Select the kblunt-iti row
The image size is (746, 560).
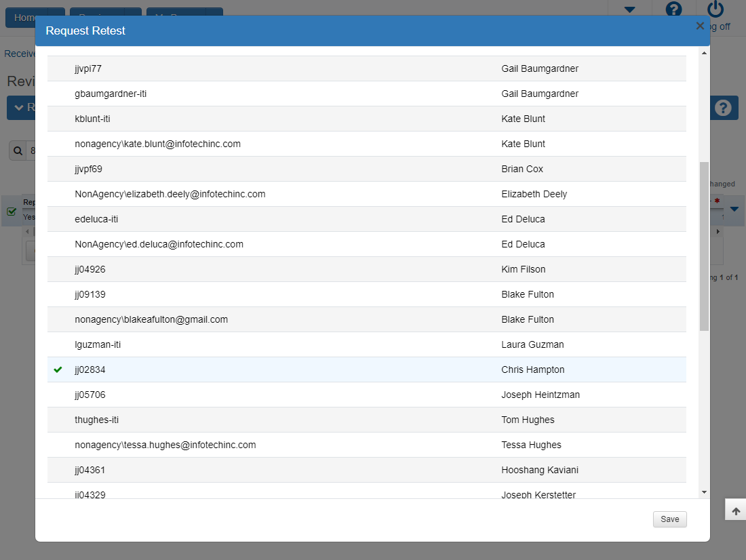pyautogui.click(x=367, y=119)
